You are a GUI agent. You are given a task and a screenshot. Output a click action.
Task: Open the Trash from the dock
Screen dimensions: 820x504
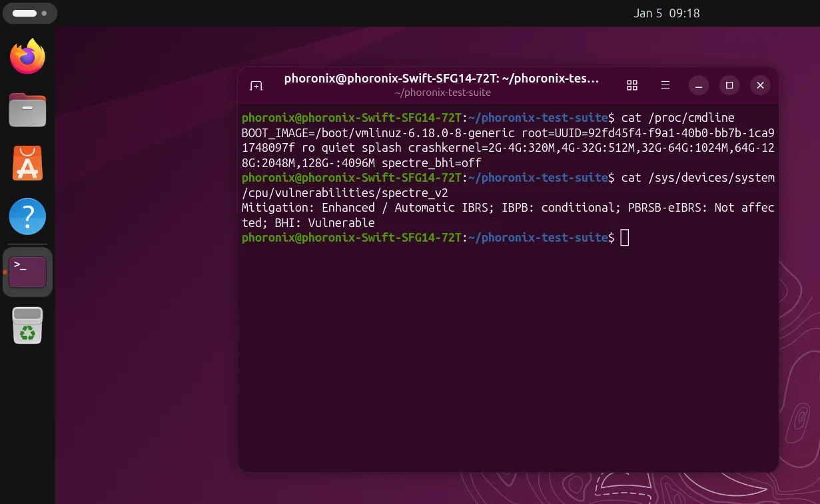[x=27, y=326]
